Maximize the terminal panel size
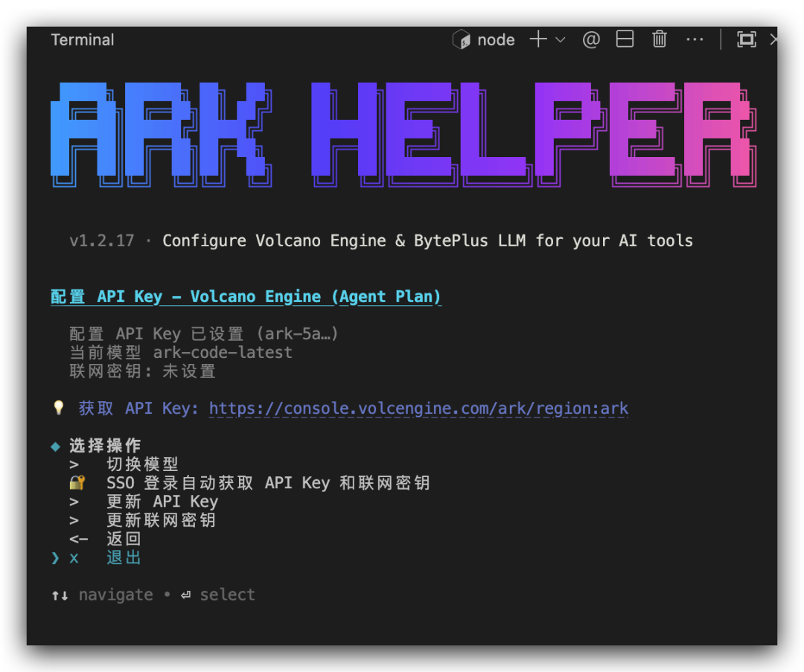 pos(746,39)
